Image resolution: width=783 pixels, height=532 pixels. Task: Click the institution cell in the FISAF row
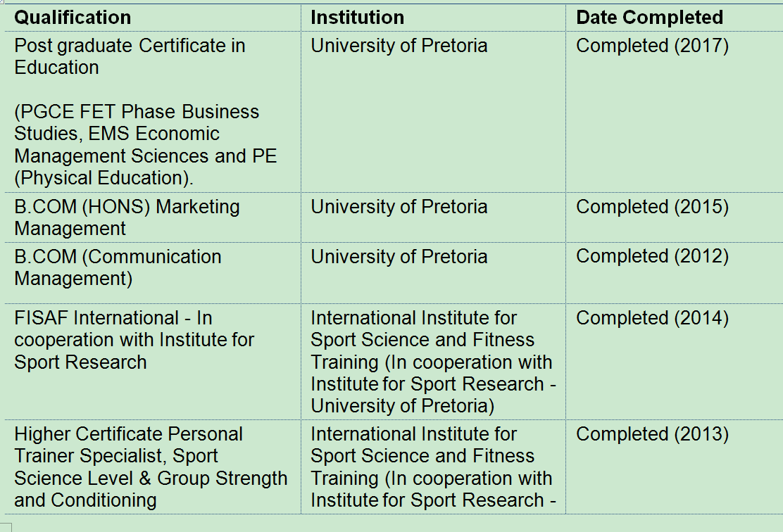tap(431, 362)
